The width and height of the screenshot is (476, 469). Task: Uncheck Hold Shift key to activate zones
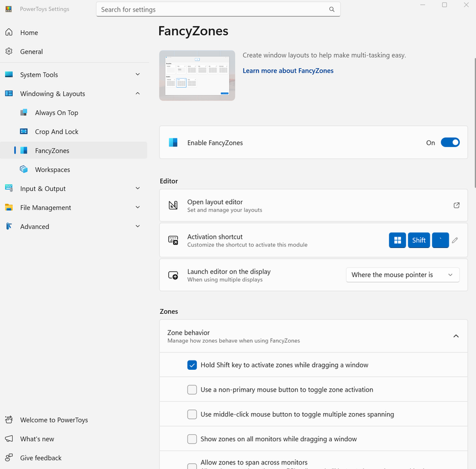pos(192,365)
